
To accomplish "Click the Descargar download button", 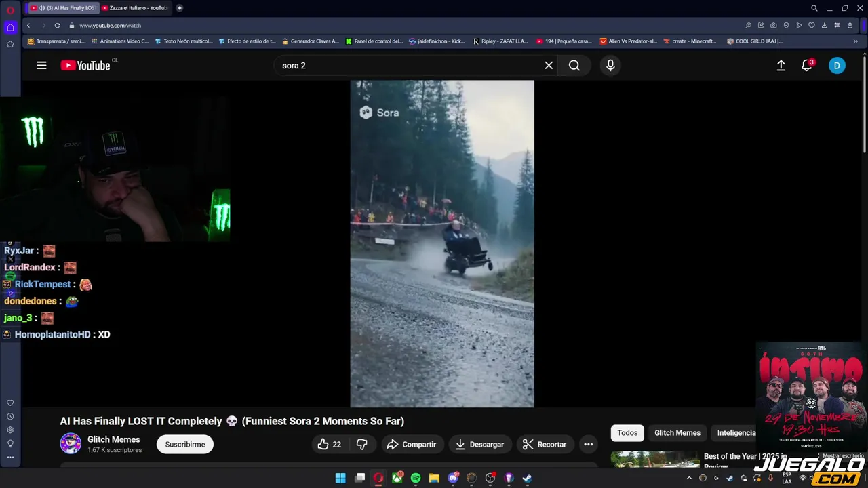I will [479, 444].
